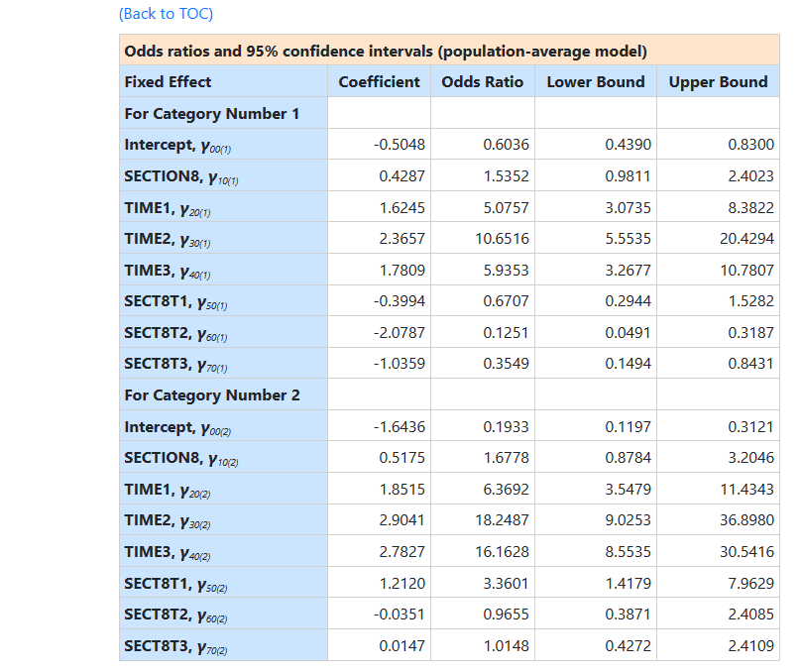Screen dimensions: 801x672
Task: Click the coefficient value -0.5048
Action: pos(400,145)
